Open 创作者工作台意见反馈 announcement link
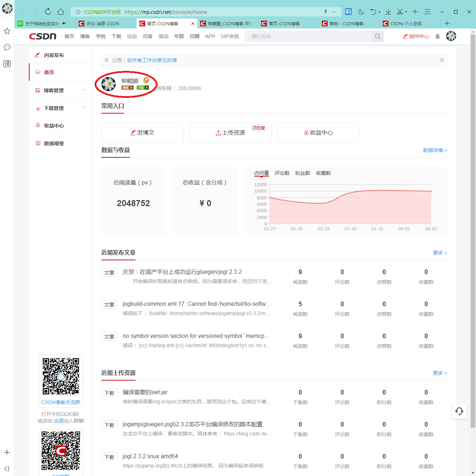The height and width of the screenshot is (476, 476). tap(152, 60)
